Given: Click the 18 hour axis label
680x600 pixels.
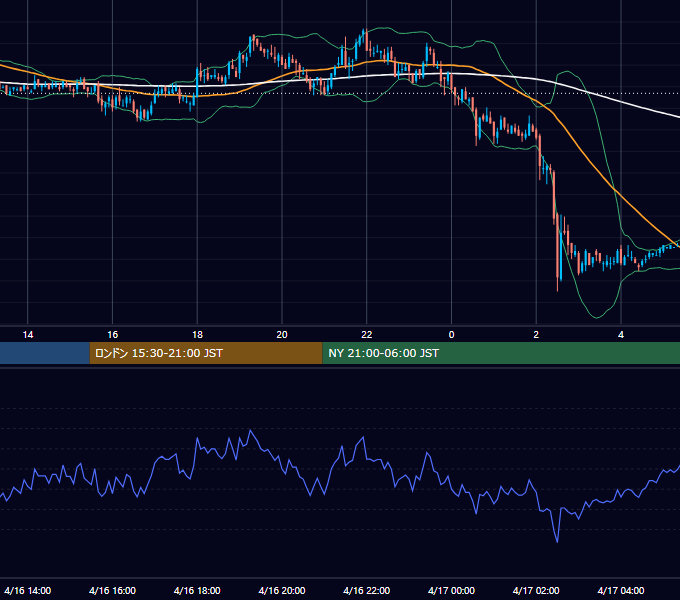Looking at the screenshot, I should coord(197,335).
